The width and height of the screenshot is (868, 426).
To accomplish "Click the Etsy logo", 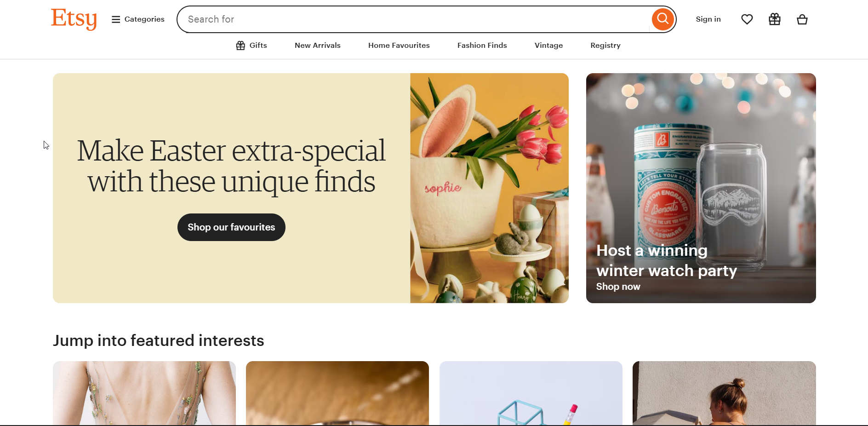I will coord(74,19).
